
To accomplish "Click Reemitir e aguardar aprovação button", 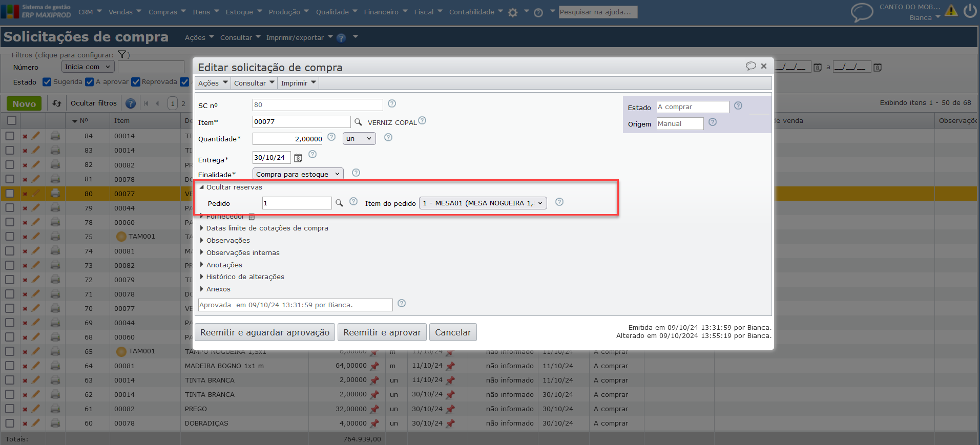I will click(x=265, y=332).
